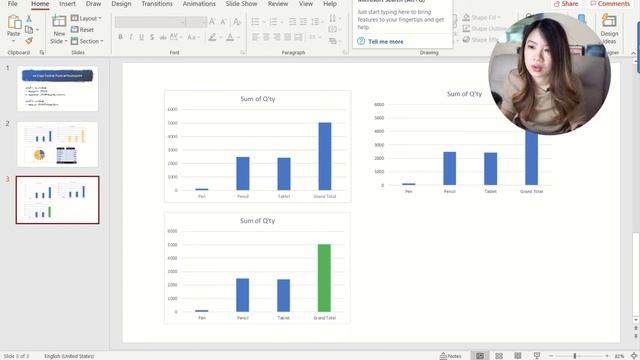Adjust the zoom slider handle
640x360 pixels.
coord(575,356)
